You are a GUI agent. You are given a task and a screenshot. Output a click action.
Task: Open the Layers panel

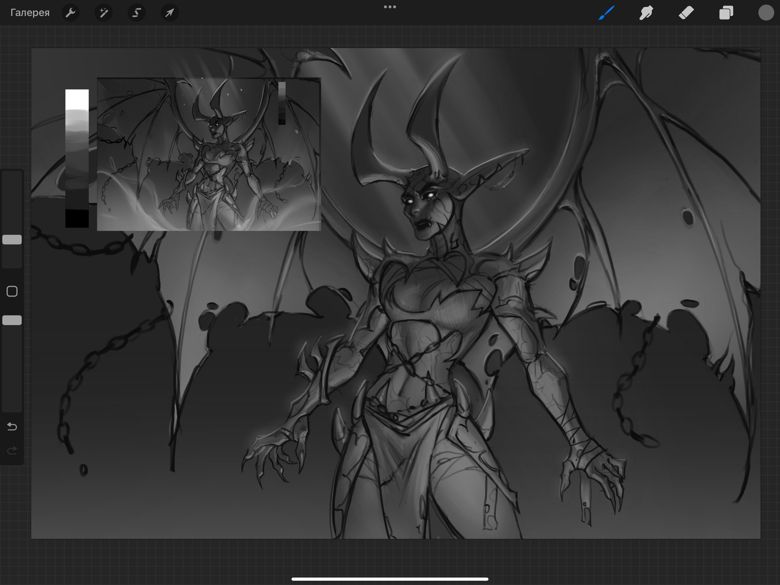(726, 12)
